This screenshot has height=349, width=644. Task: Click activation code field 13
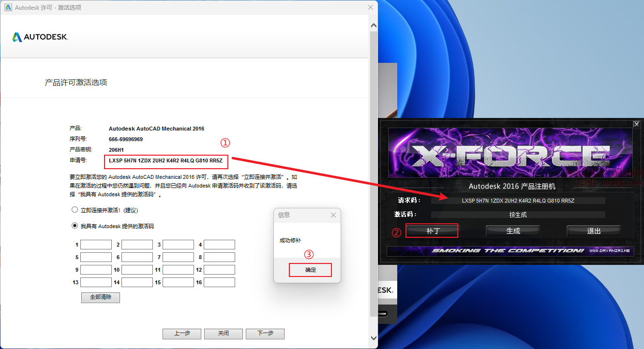(96, 282)
